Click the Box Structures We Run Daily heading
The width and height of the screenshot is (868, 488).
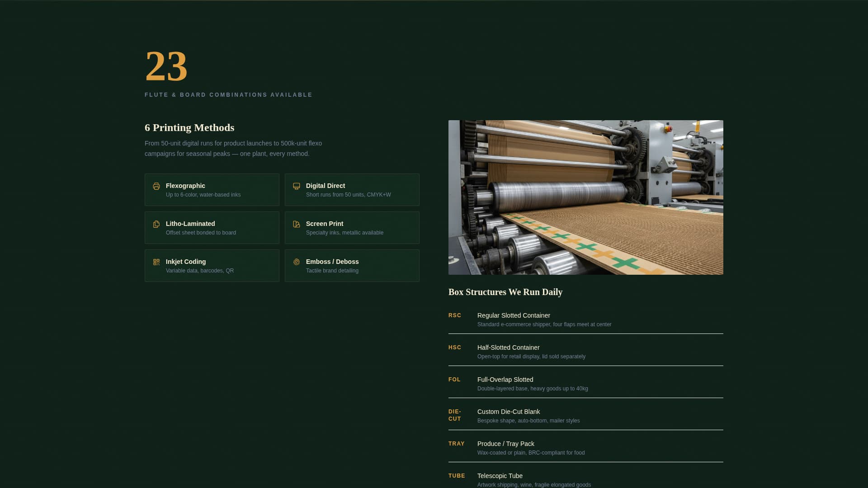coord(505,292)
